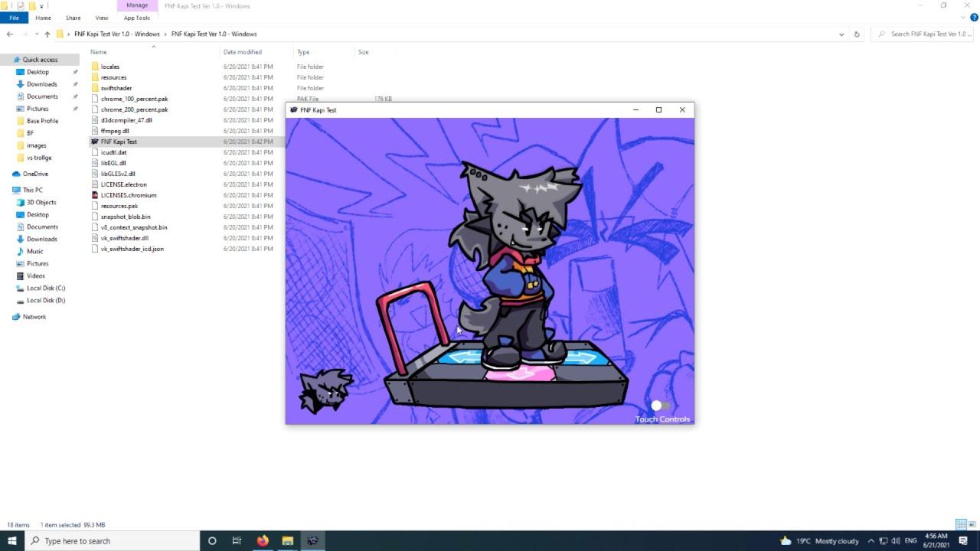Viewport: 980px width, 551px height.
Task: Select the FNF Kapi Test executable
Action: pos(119,142)
